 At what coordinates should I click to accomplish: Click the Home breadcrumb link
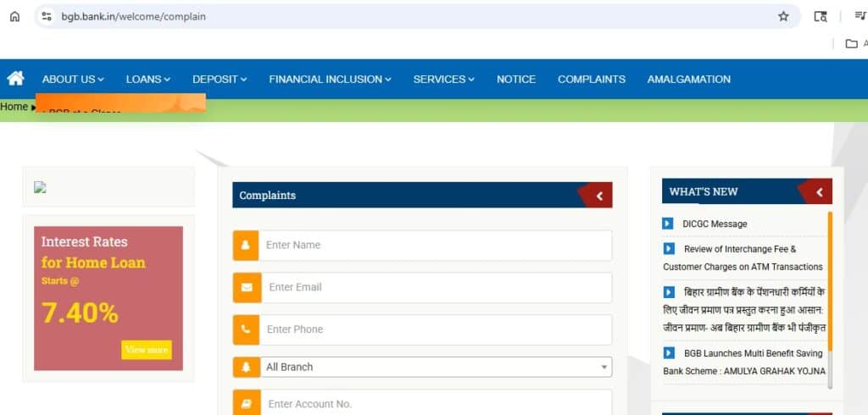click(14, 106)
